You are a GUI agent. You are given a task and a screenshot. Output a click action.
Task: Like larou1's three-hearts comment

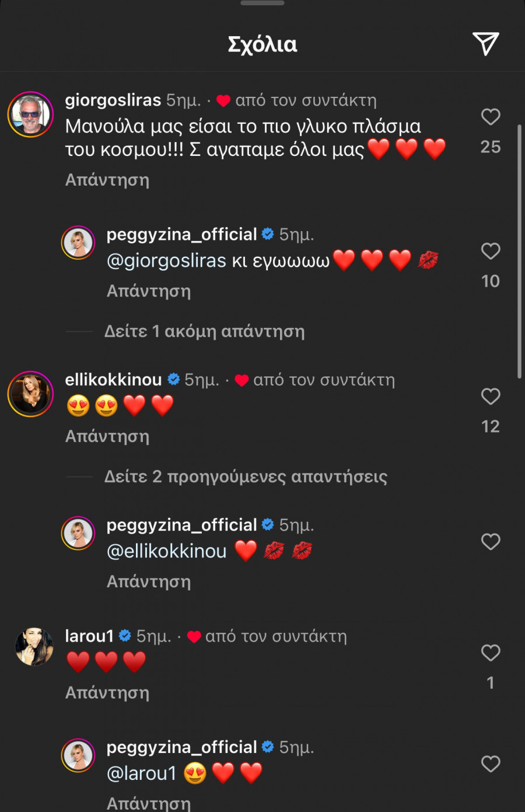click(x=491, y=653)
